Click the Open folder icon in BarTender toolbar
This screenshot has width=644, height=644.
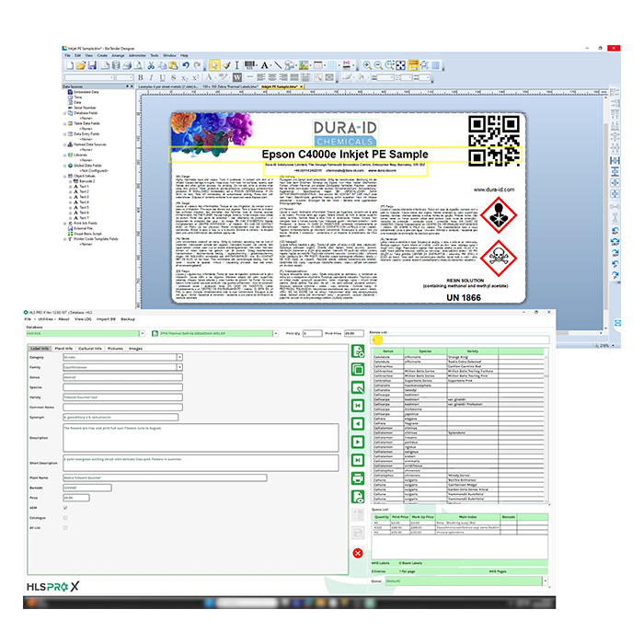81,65
